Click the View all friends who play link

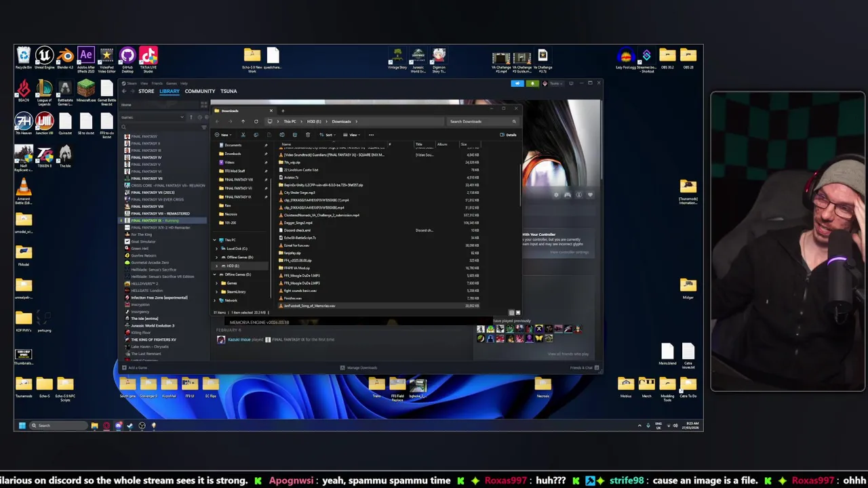(568, 354)
